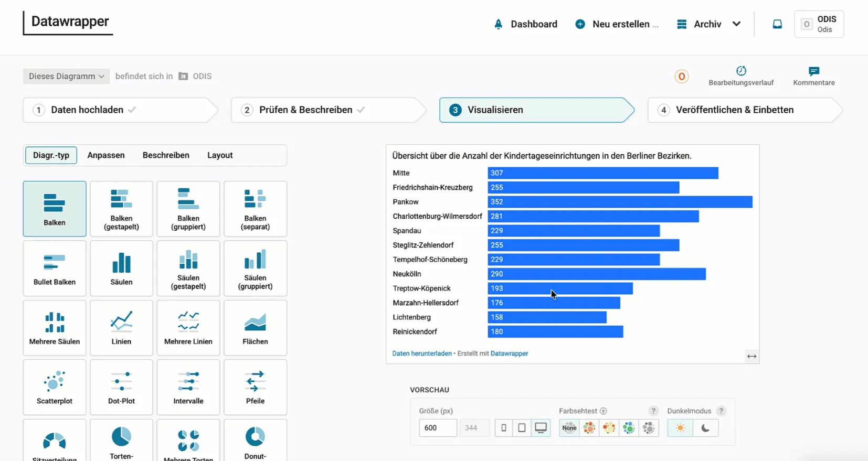This screenshot has height=461, width=868.
Task: Select the Bullet Balken chart type
Action: 55,268
